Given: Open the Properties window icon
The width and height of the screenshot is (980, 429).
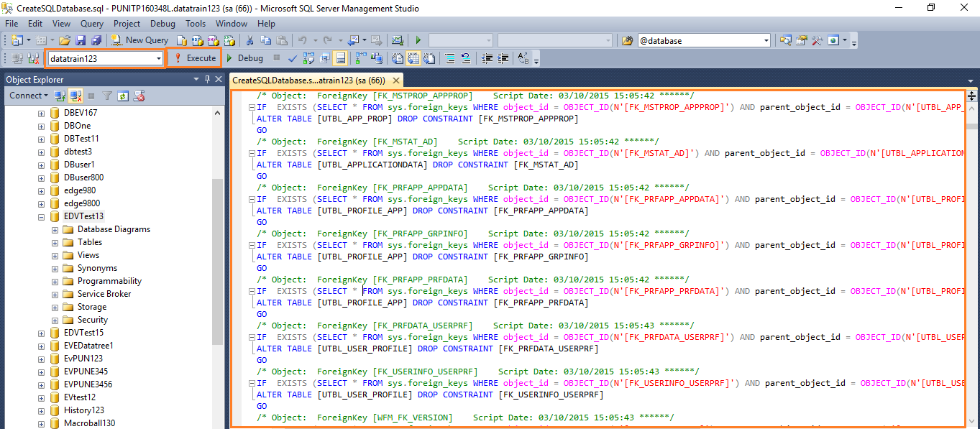Looking at the screenshot, I should (800, 40).
